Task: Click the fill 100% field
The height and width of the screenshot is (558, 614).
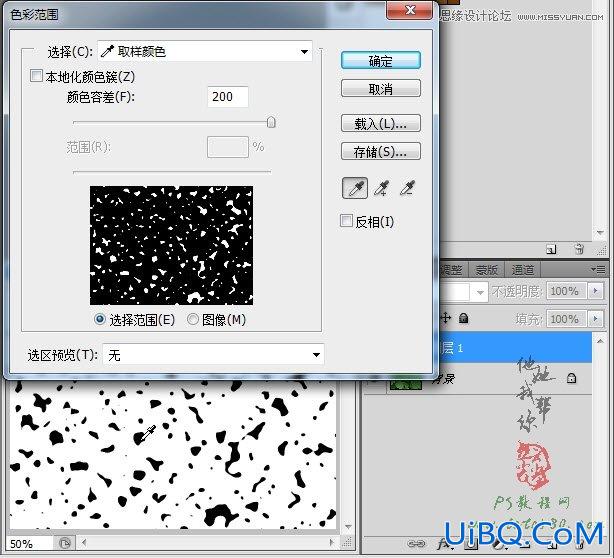Action: click(x=566, y=319)
